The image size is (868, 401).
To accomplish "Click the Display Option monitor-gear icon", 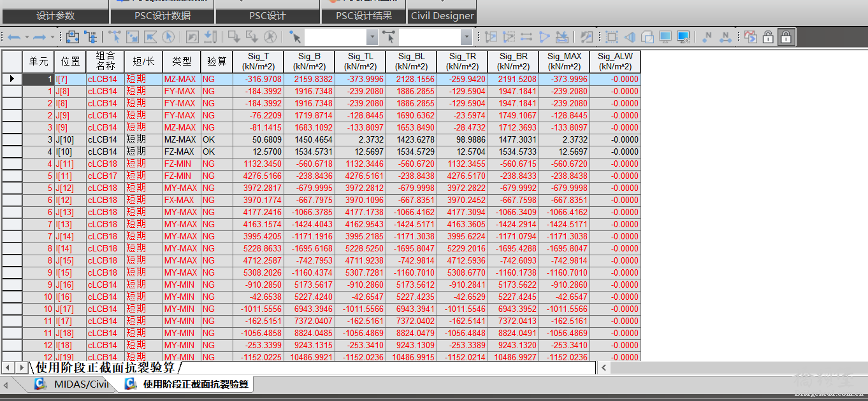I will coord(684,38).
